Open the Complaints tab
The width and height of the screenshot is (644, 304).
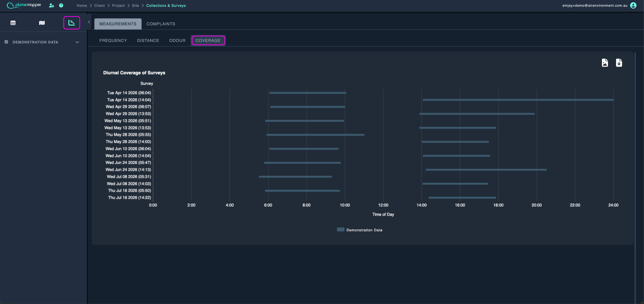point(161,24)
